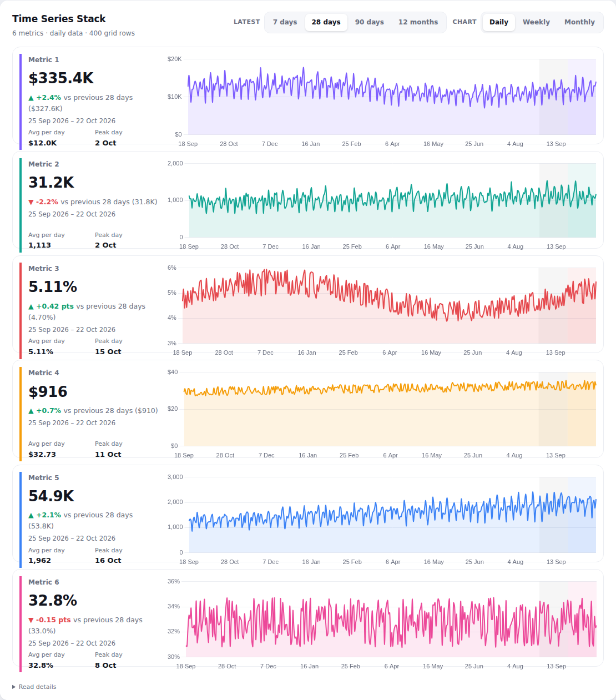This screenshot has width=616, height=700.
Task: Switch chart to Weekly view
Action: (x=536, y=22)
